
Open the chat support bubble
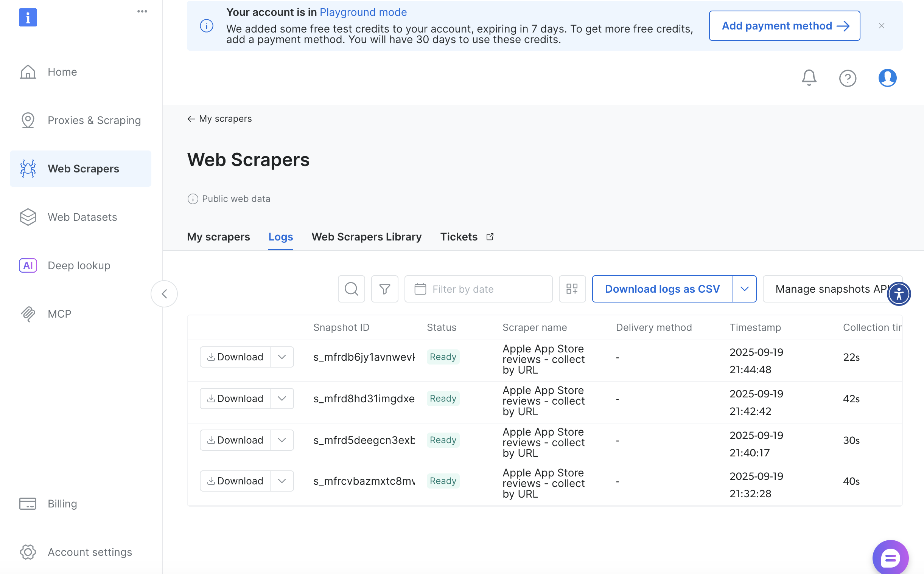[x=890, y=557]
